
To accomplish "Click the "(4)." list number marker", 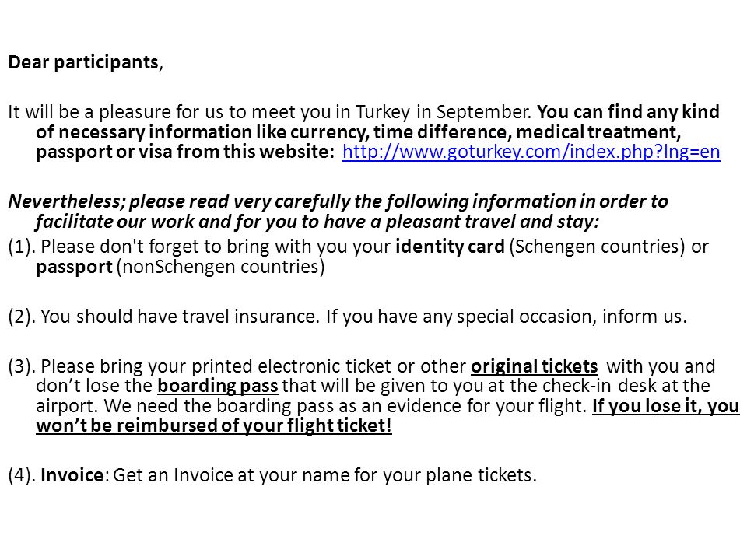I will [22, 475].
